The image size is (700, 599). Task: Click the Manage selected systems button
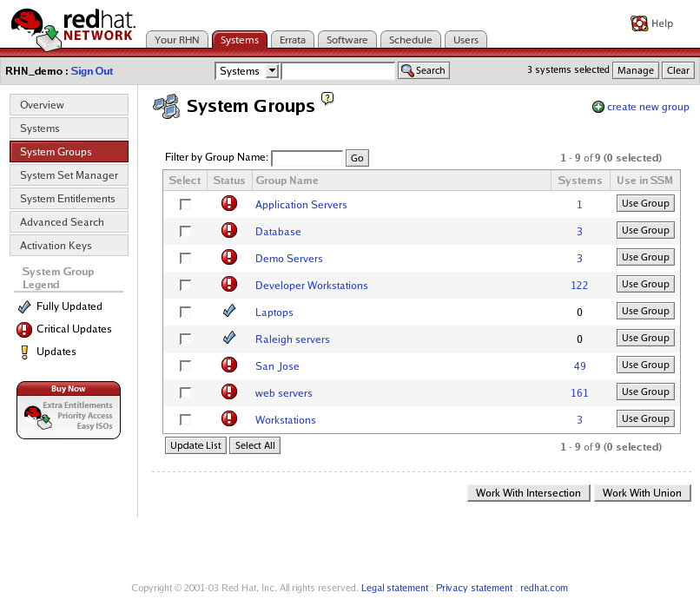click(635, 70)
